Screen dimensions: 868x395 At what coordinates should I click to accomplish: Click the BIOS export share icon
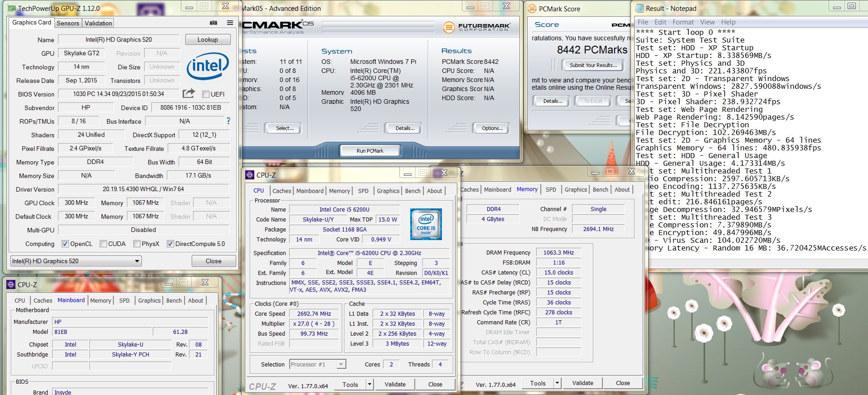[189, 93]
